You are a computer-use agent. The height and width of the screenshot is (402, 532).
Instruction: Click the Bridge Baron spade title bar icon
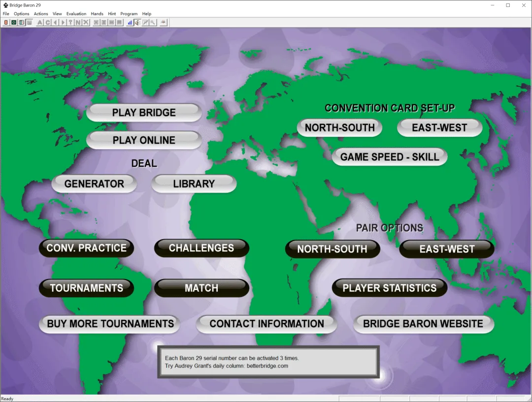point(5,5)
